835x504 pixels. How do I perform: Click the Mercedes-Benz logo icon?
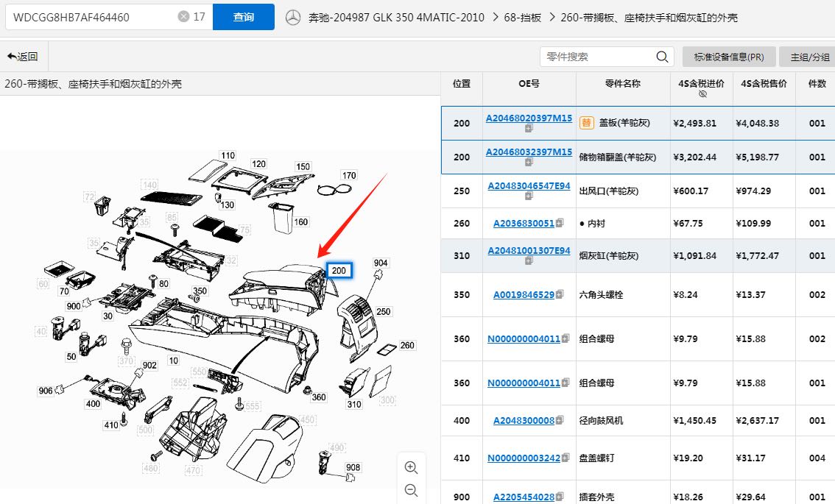click(x=293, y=18)
